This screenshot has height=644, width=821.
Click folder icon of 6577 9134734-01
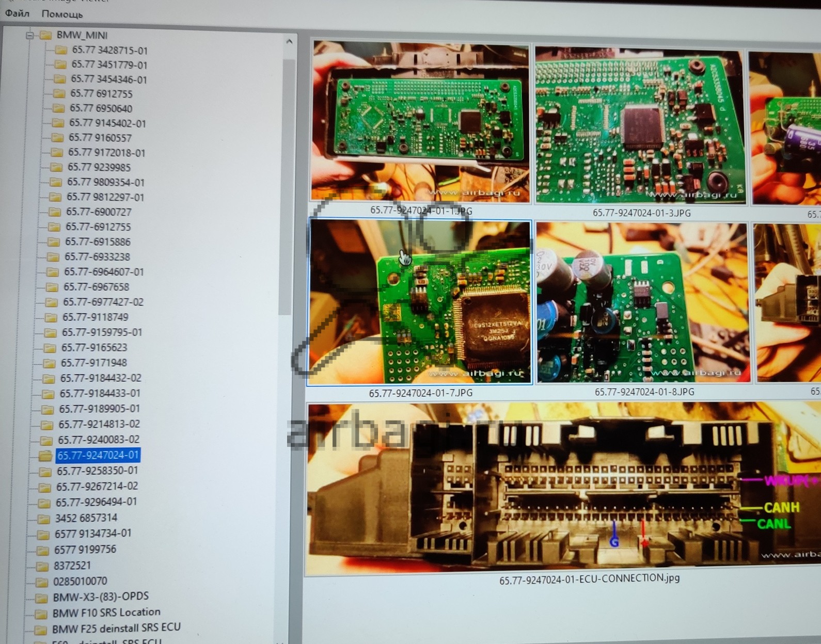pyautogui.click(x=43, y=535)
